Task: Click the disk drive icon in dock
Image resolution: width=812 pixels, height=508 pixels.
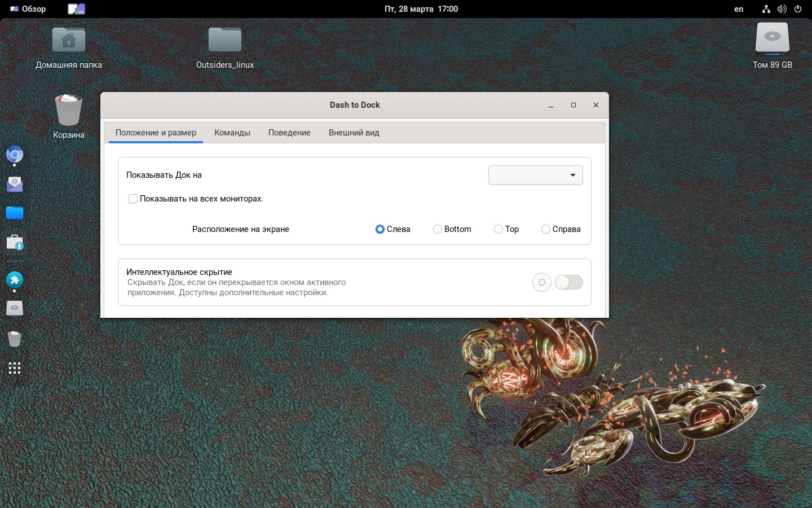Action: coord(15,309)
